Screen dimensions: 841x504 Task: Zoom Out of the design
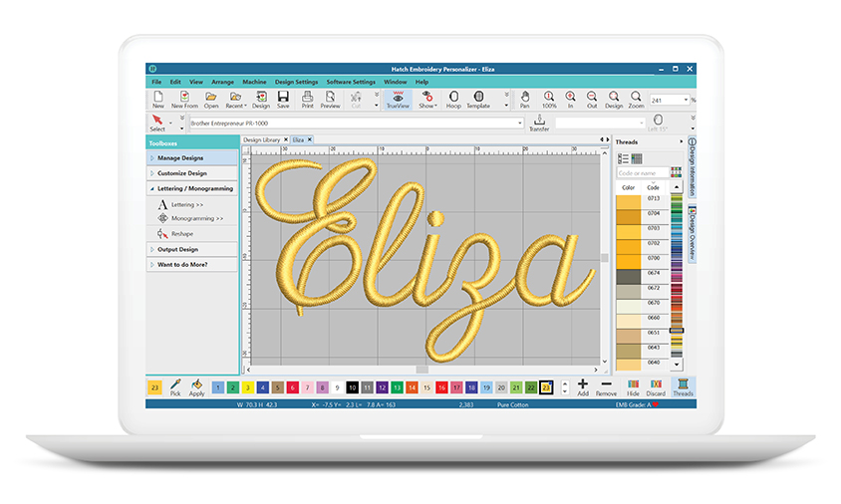[592, 100]
